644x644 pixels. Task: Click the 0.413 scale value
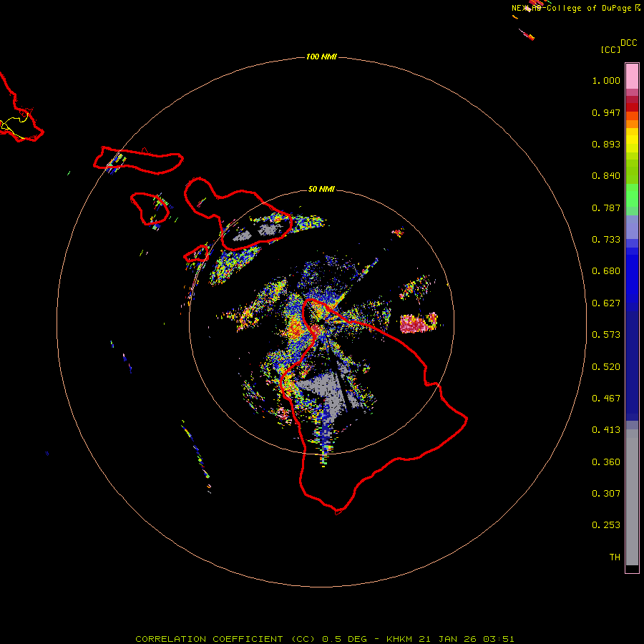[x=606, y=430]
